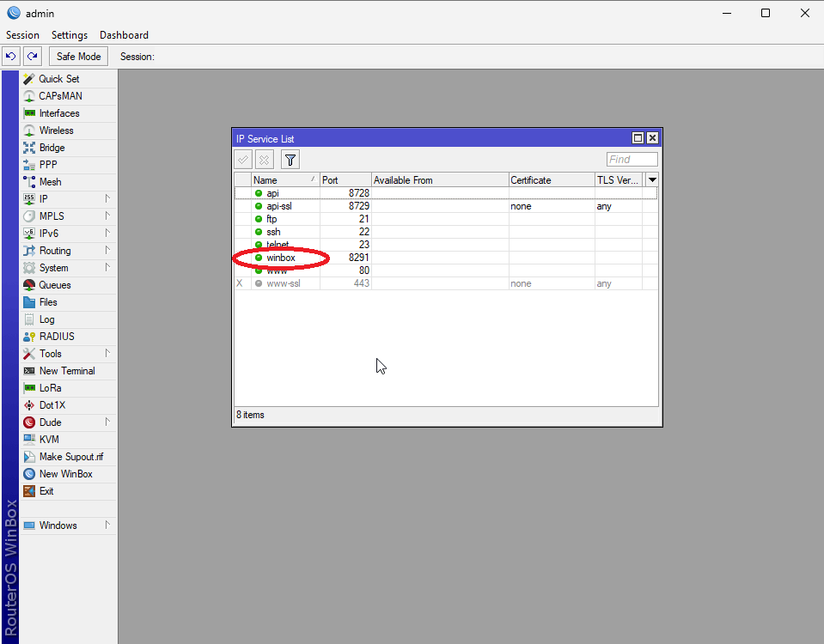
Task: Click the disable X icon
Action: point(265,160)
